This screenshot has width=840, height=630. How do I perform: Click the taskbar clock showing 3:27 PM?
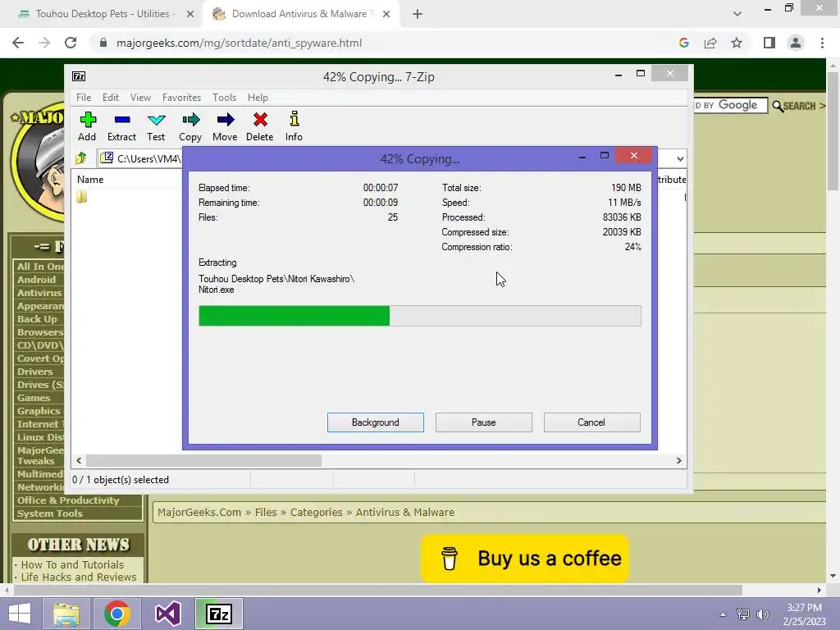point(804,614)
